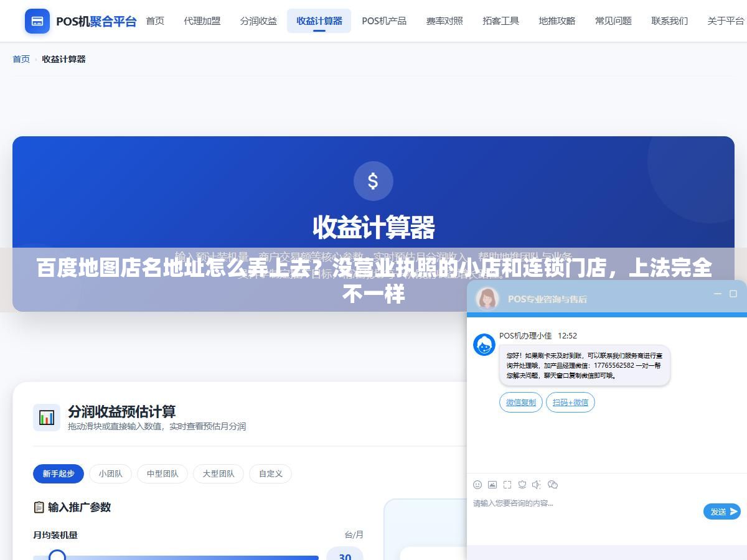Open the 首页 nav menu item
This screenshot has height=560, width=747.
point(155,21)
